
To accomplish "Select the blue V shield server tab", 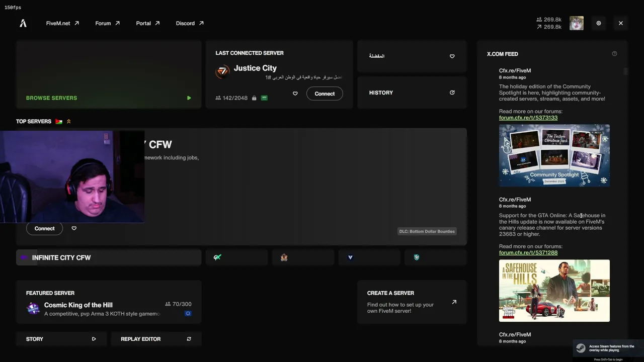I will point(369,257).
